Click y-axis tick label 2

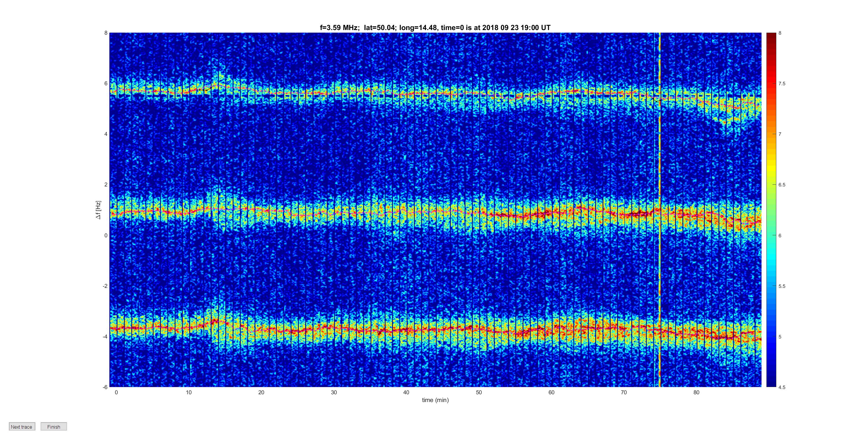(106, 184)
